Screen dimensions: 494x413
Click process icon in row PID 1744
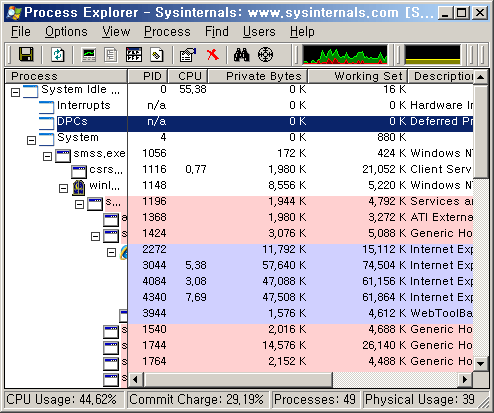[111, 347]
